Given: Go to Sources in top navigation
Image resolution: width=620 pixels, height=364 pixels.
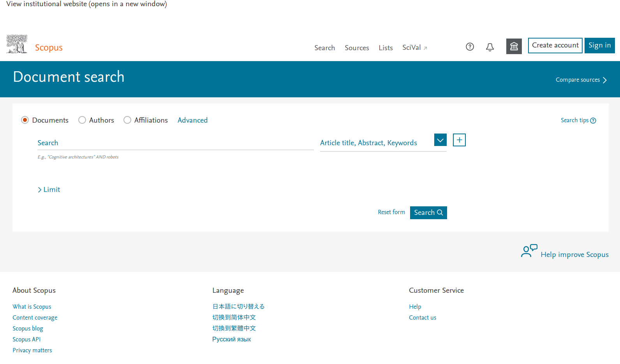Looking at the screenshot, I should (357, 48).
